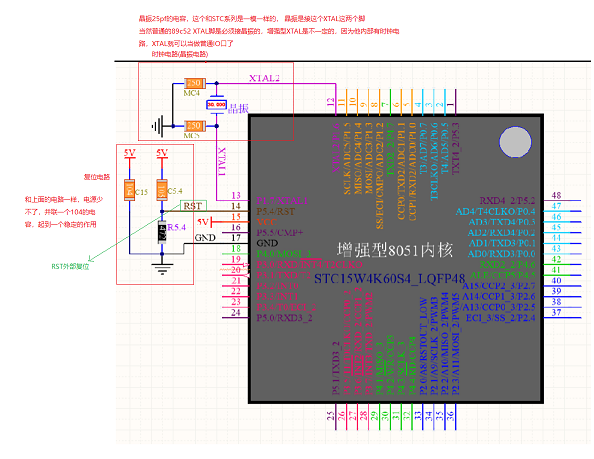This screenshot has width=594, height=459.
Task: Click the RST net label in green box
Action: click(x=193, y=206)
